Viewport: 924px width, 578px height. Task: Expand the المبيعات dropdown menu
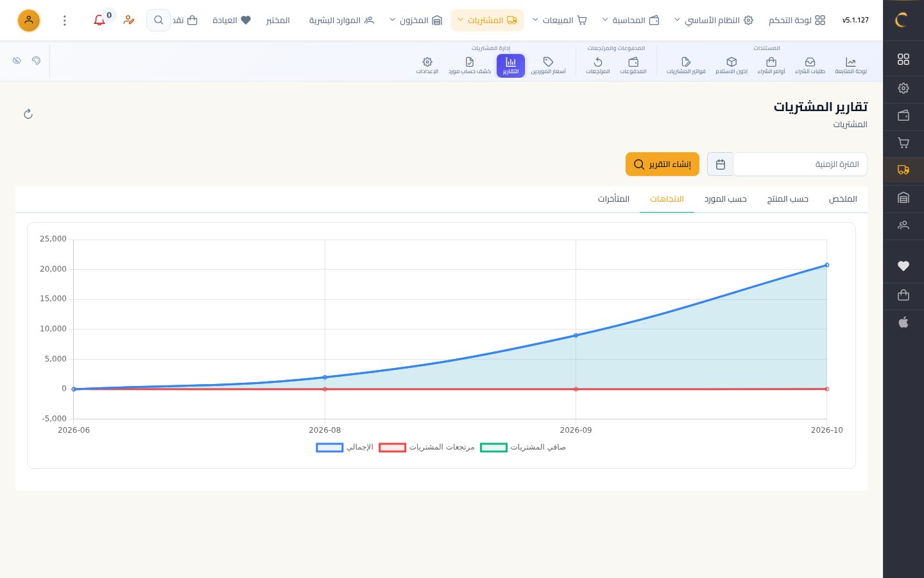560,21
